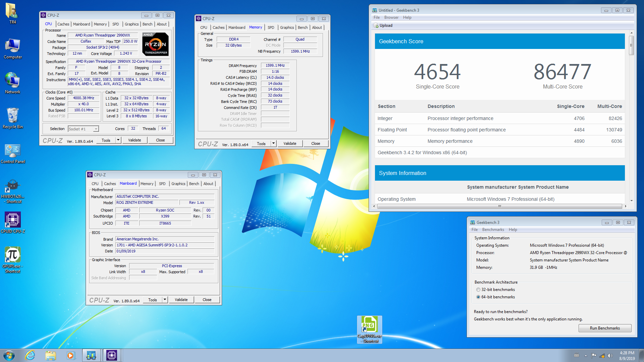The width and height of the screenshot is (644, 362).
Task: Select the BIOS Version text field
Action: click(165, 245)
